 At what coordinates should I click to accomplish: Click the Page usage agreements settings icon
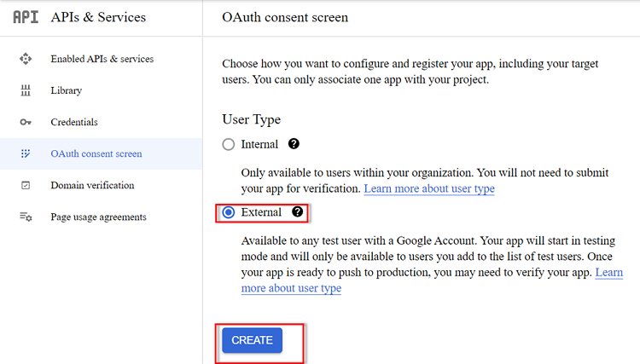coord(26,217)
